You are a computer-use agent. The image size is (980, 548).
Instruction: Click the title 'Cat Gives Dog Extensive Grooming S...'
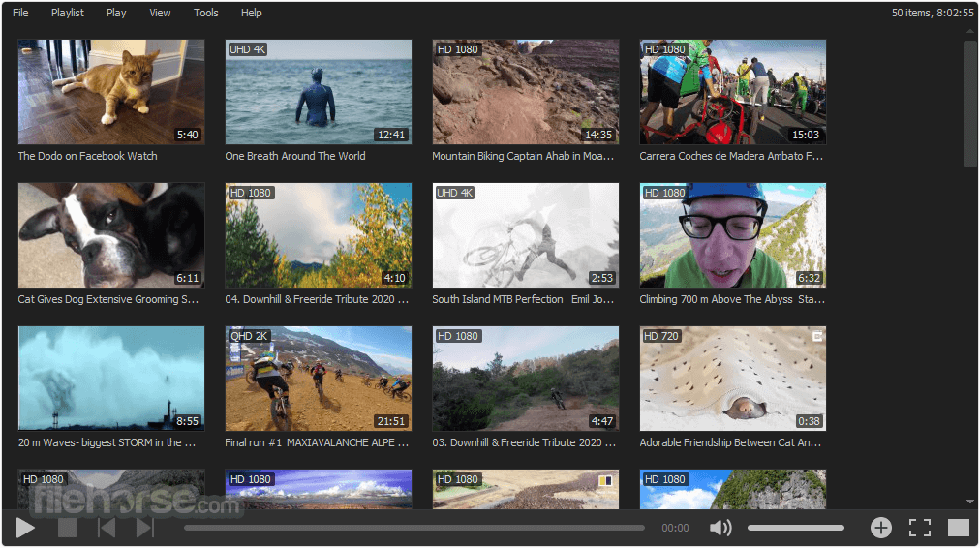coord(108,299)
